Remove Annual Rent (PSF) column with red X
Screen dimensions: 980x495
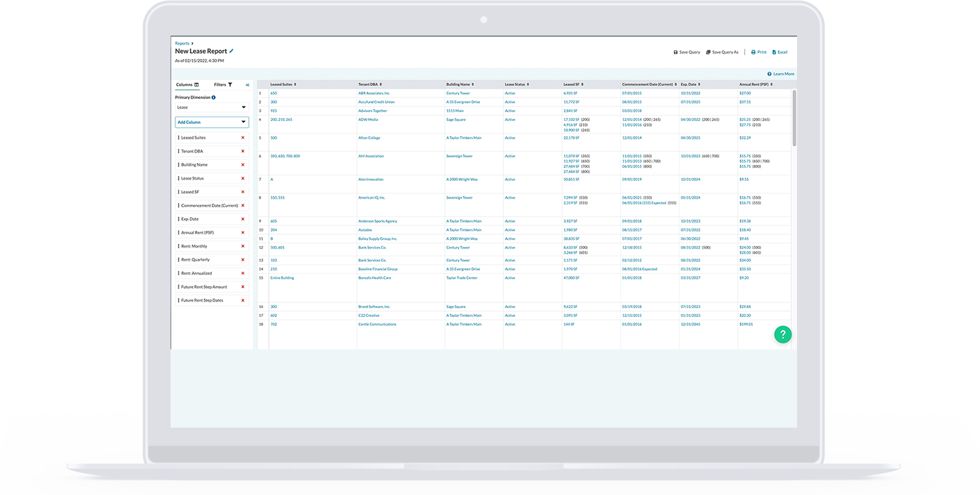click(243, 232)
